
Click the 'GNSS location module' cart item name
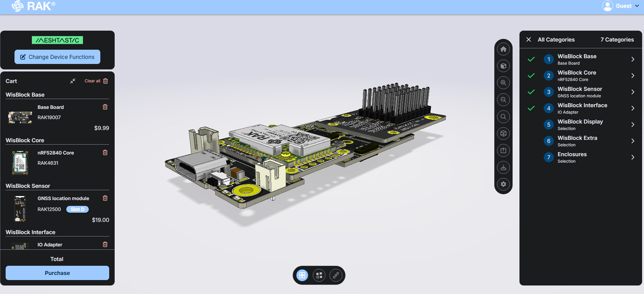coord(63,198)
